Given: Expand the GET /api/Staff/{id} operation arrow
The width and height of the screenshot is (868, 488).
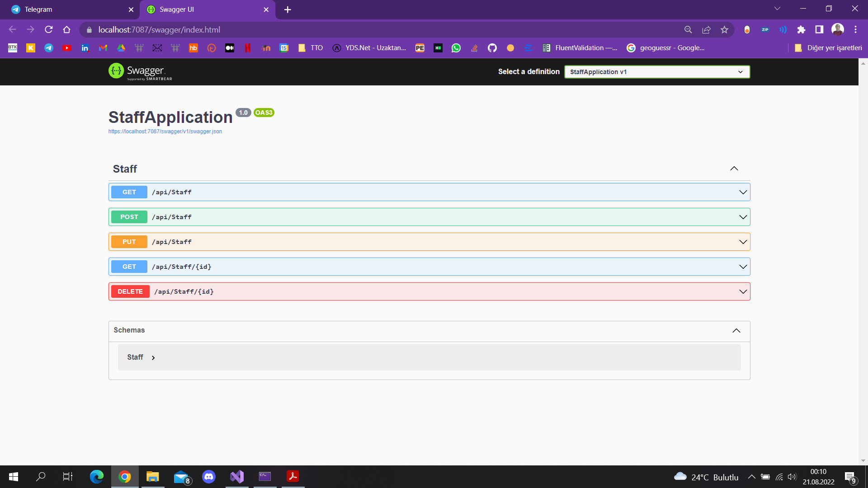Looking at the screenshot, I should click(743, 267).
